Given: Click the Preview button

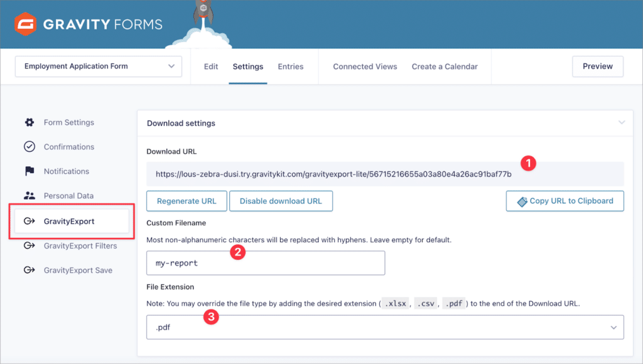Looking at the screenshot, I should 598,67.
